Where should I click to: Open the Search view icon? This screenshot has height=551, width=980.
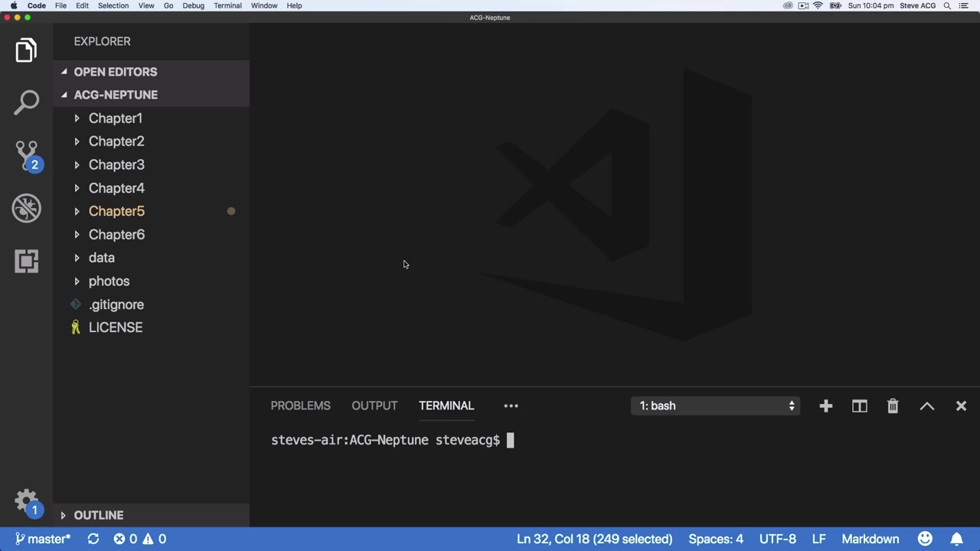[26, 102]
